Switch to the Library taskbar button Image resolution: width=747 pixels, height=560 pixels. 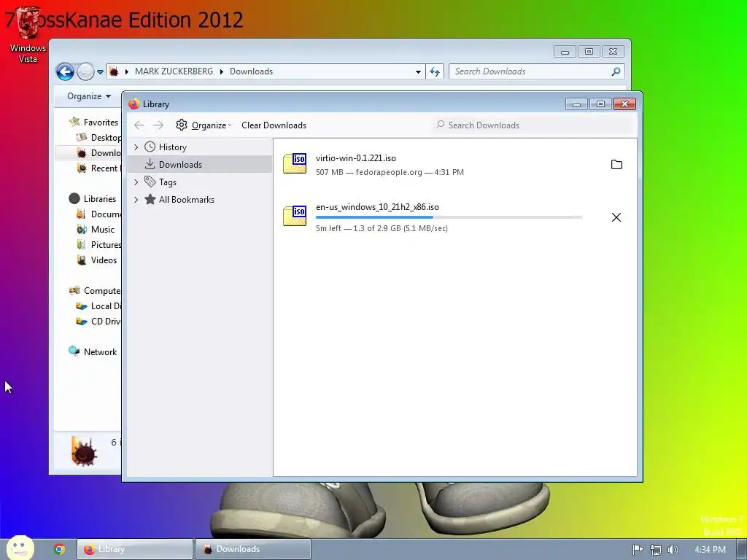pos(135,549)
